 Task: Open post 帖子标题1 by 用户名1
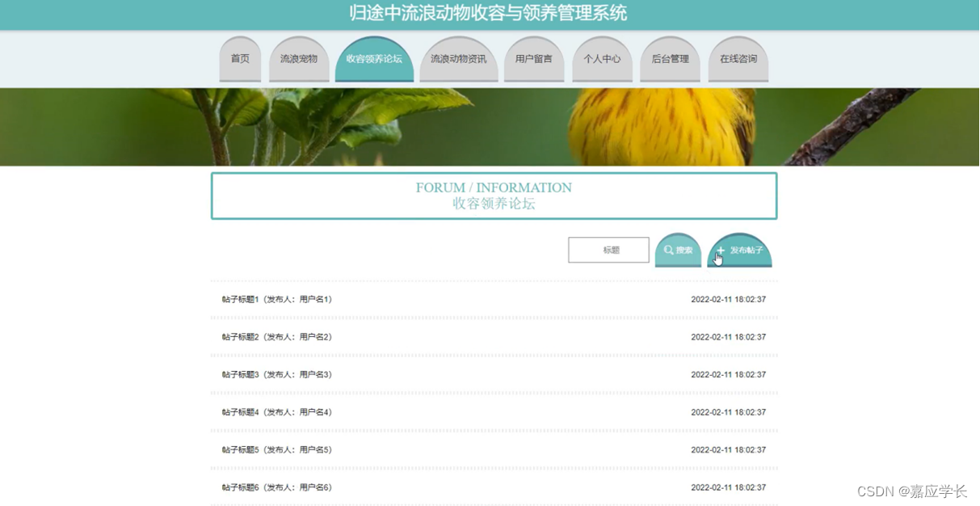pos(277,299)
